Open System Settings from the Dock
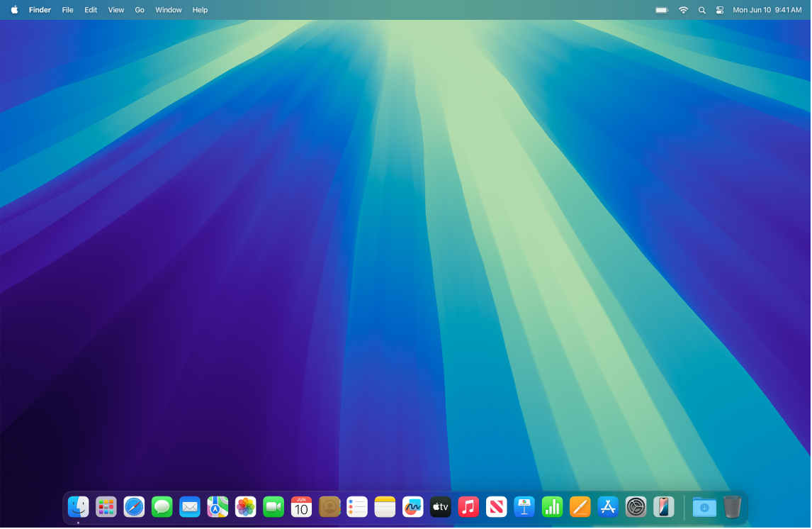Screen dimensions: 812x529 (636, 507)
